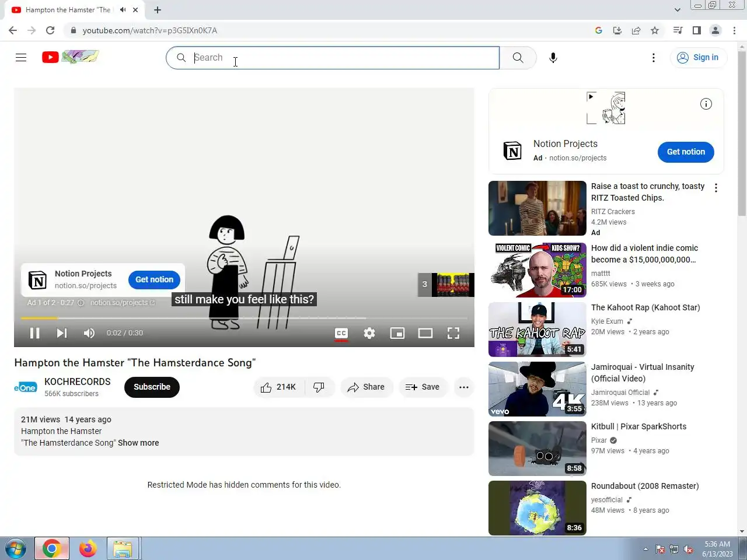
Task: Open violent indie comic video thumbnail
Action: pyautogui.click(x=537, y=270)
